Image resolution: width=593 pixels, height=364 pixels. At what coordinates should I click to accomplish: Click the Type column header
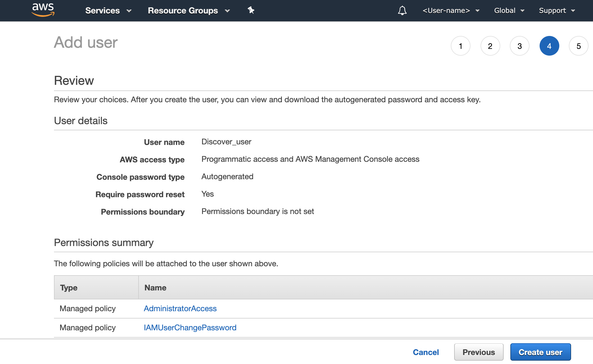coord(96,287)
